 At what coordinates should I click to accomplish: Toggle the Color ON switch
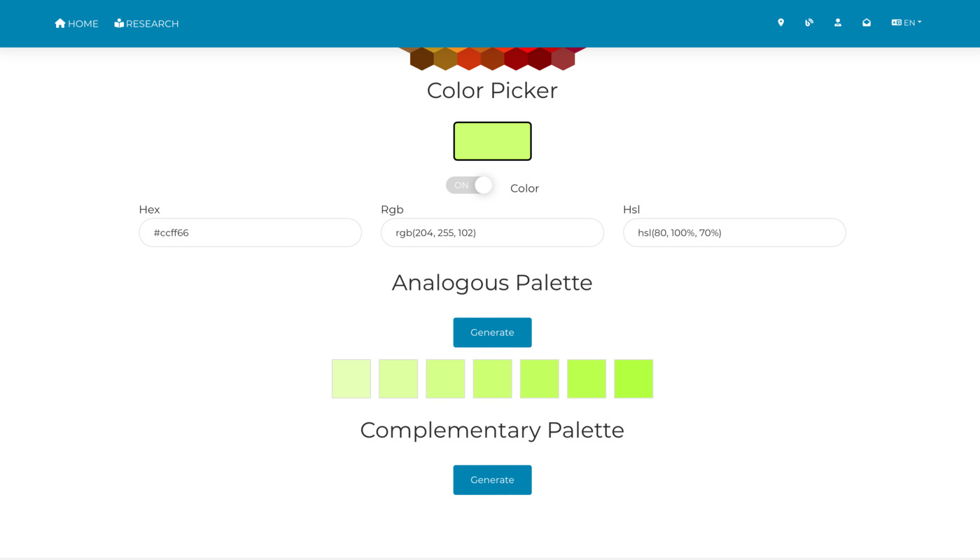coord(469,185)
